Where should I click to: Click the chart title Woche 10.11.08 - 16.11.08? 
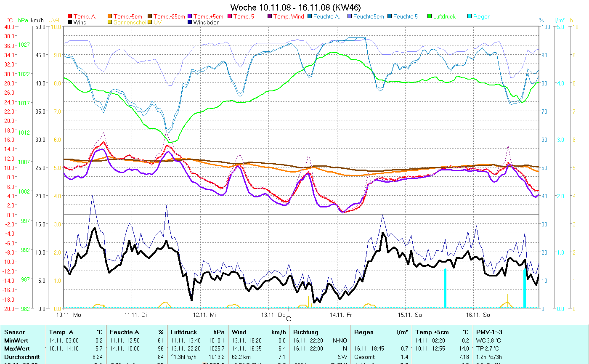295,8
